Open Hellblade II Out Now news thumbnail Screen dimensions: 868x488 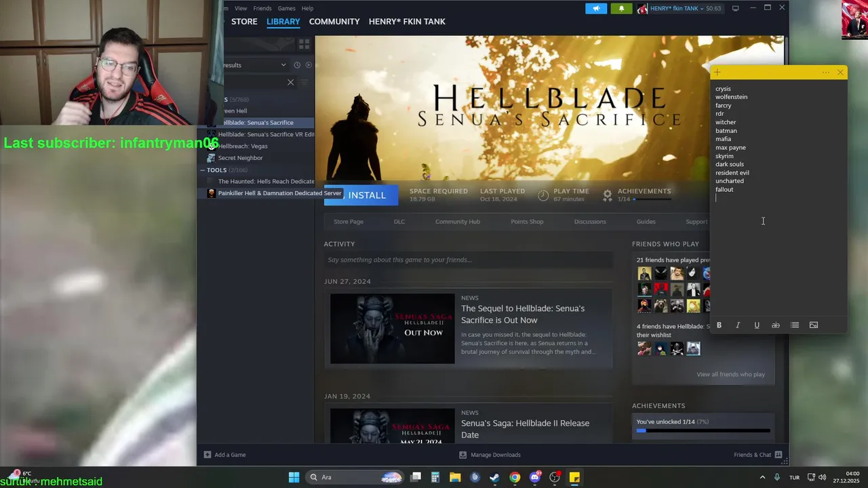393,329
